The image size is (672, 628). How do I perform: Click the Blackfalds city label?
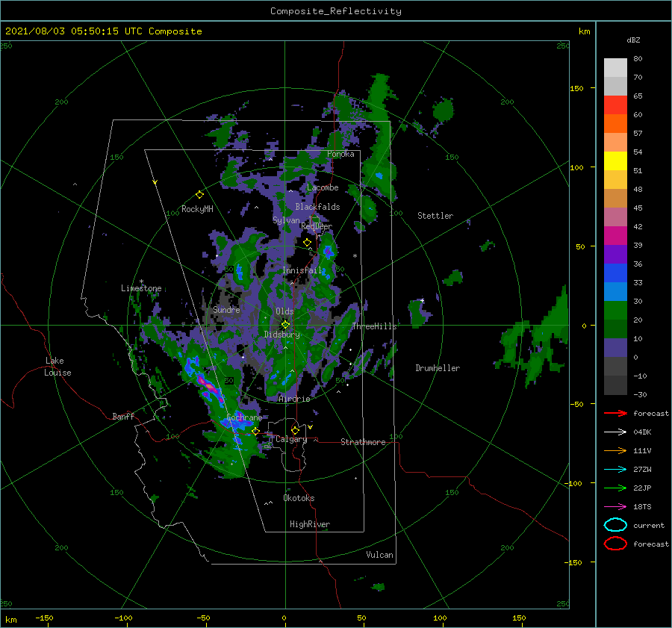tap(317, 207)
